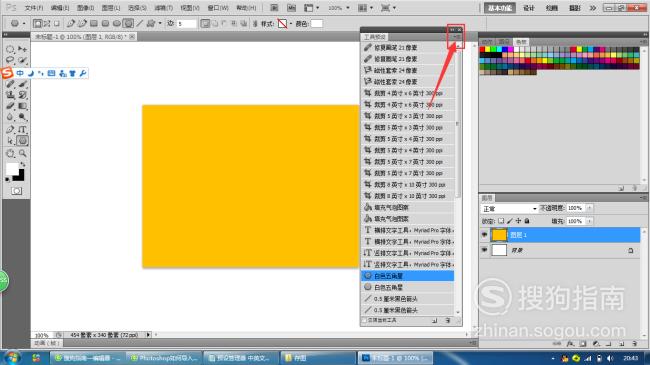Screen dimensions: 650x365
Task: Choose Line shape in options bar
Action: click(140, 24)
